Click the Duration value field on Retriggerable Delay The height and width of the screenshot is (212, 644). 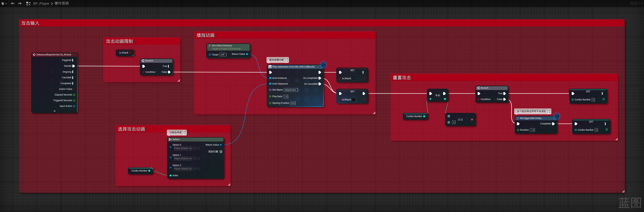532,130
